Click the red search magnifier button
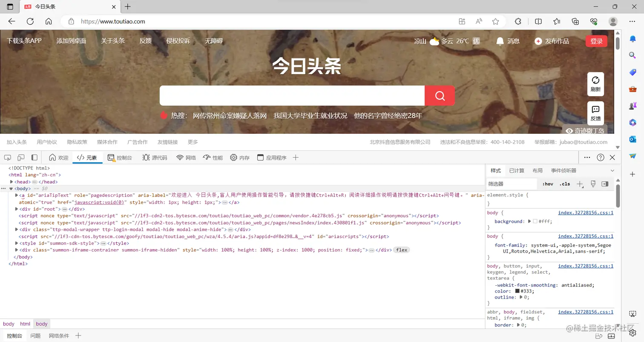Image resolution: width=644 pixels, height=342 pixels. [x=440, y=95]
